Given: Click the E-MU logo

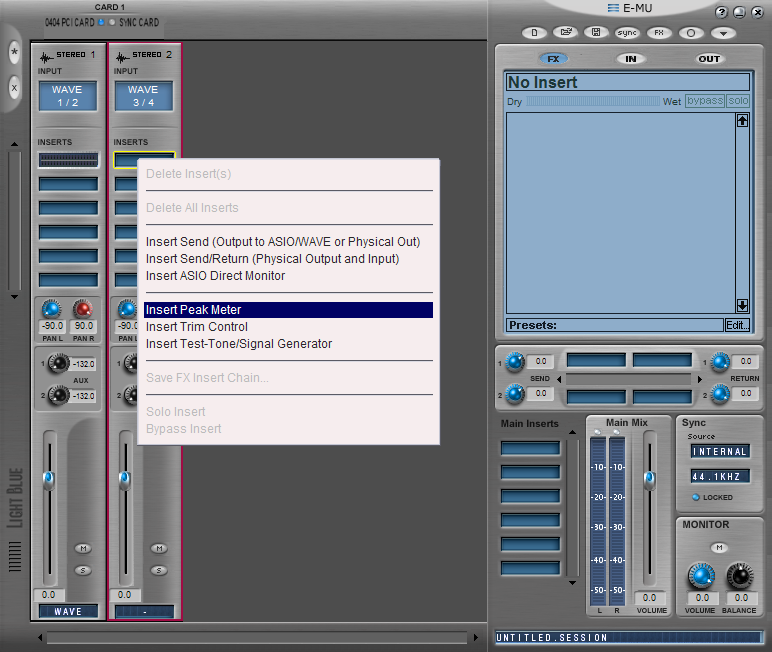Looking at the screenshot, I should click(x=630, y=8).
